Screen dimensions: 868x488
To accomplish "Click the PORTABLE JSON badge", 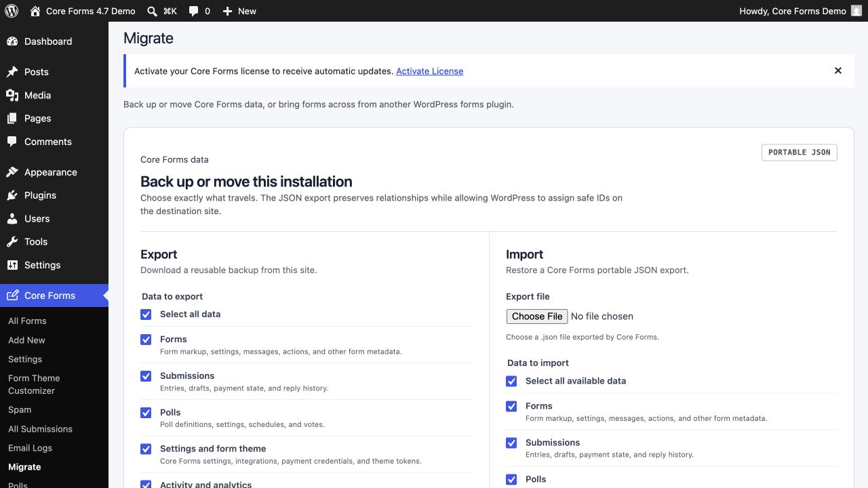I will point(800,152).
